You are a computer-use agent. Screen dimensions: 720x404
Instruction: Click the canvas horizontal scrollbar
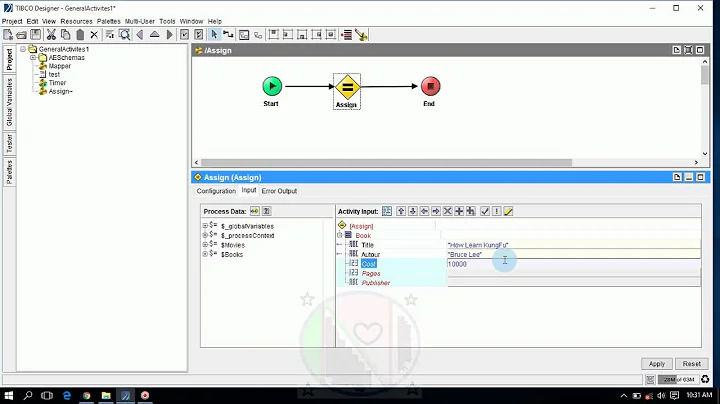click(x=387, y=163)
